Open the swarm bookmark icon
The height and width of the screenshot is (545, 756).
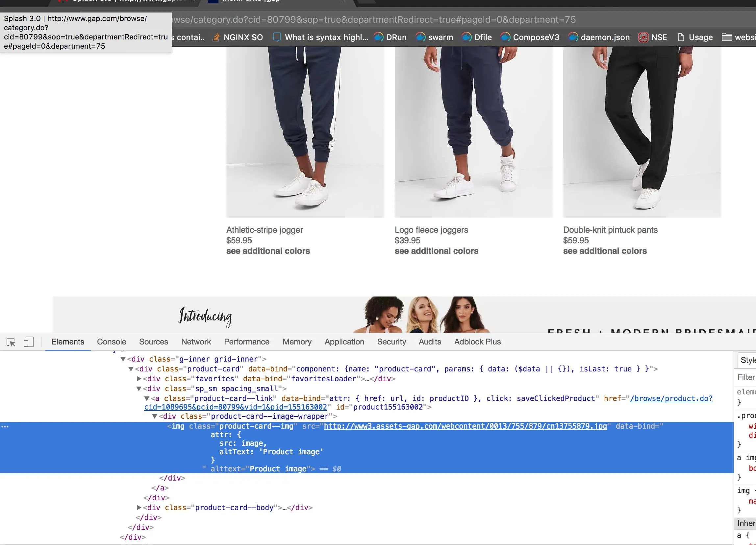click(x=421, y=37)
